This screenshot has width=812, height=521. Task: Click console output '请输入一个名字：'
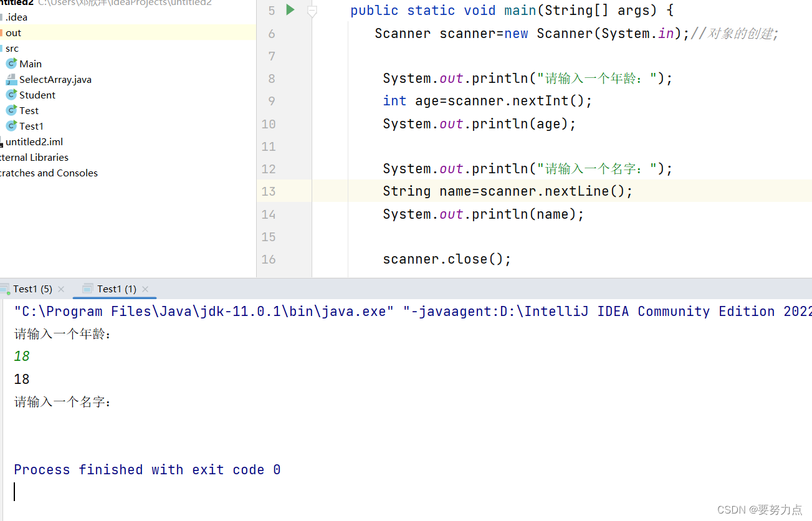click(63, 402)
